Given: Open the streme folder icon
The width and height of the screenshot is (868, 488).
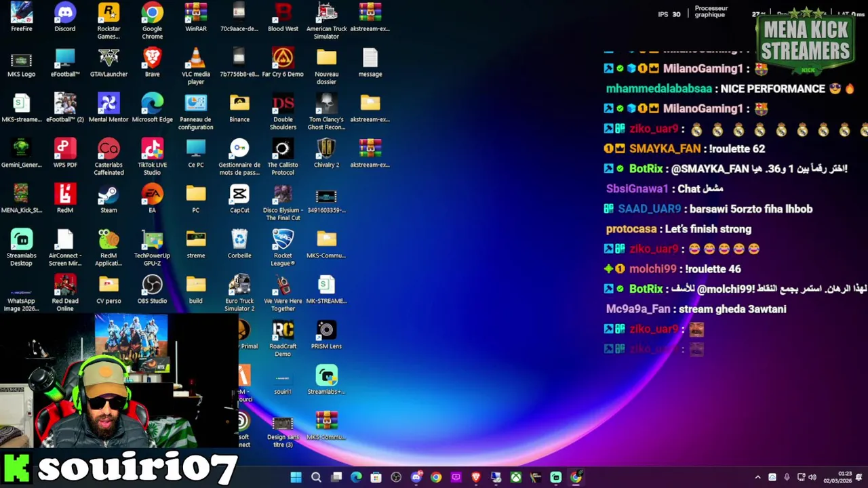Looking at the screenshot, I should tap(196, 244).
